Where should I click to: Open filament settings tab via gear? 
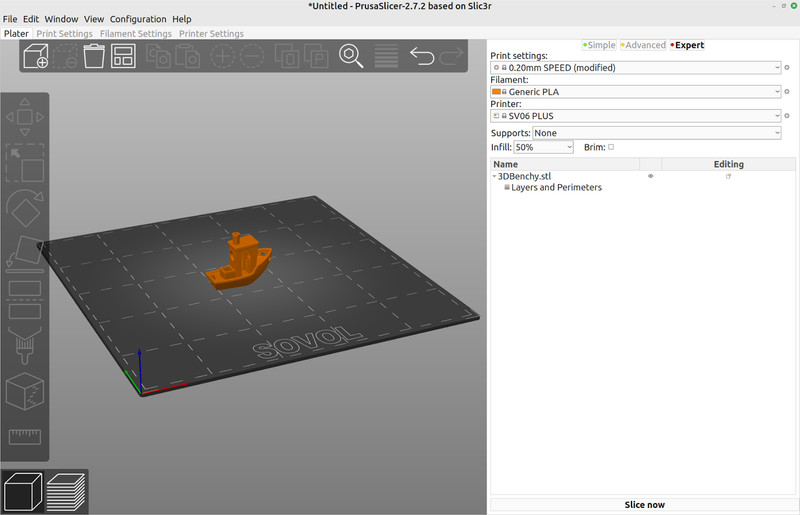pos(787,92)
